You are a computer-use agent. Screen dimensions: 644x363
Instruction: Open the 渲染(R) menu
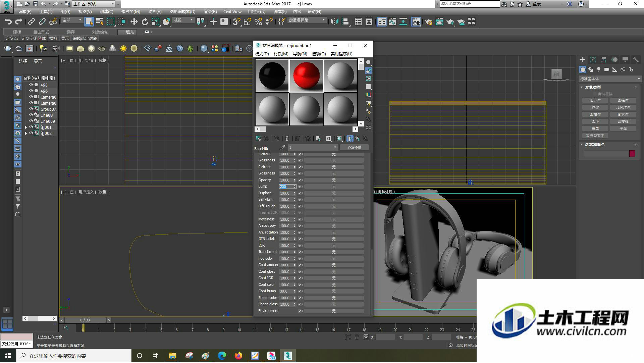point(210,12)
